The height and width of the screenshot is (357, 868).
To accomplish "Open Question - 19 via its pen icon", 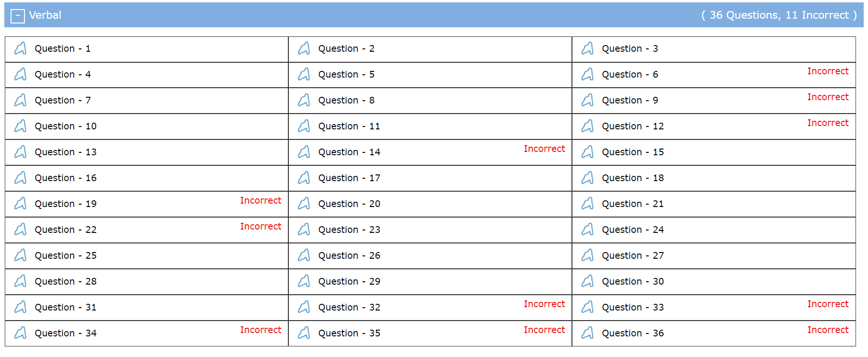I will (x=20, y=203).
